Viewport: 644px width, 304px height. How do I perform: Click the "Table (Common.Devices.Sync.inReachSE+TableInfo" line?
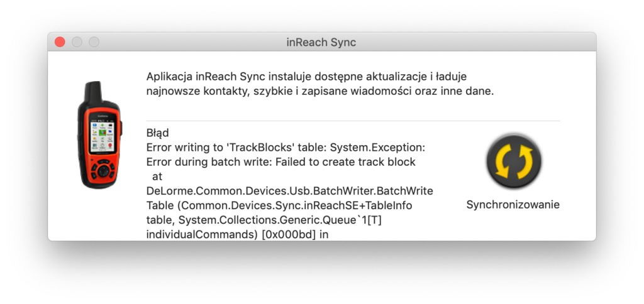click(x=279, y=205)
